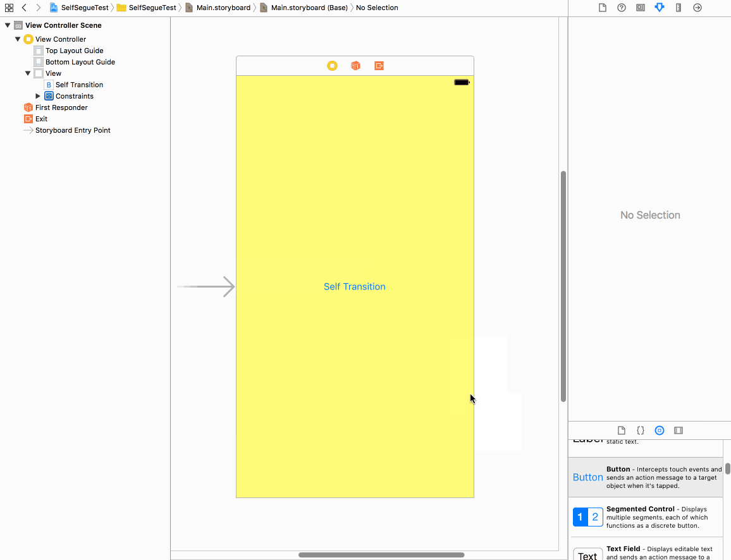Screen dimensions: 731x560
Task: Open the Identity inspector
Action: [x=639, y=7]
